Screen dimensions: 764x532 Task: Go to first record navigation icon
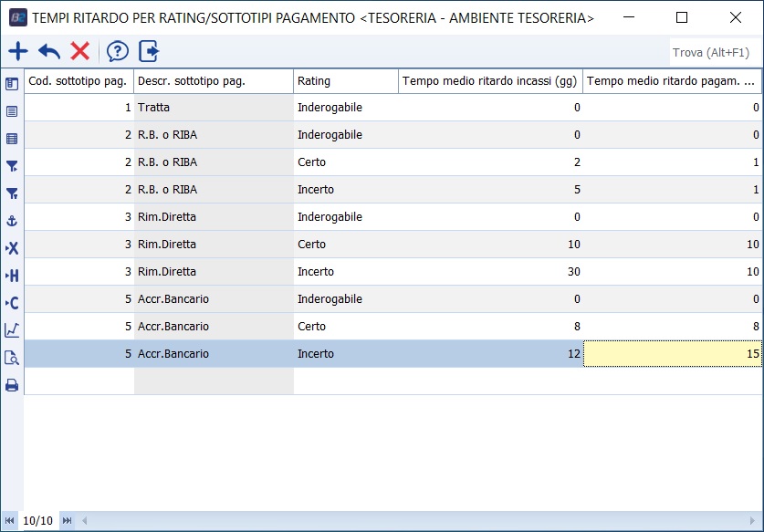click(9, 520)
